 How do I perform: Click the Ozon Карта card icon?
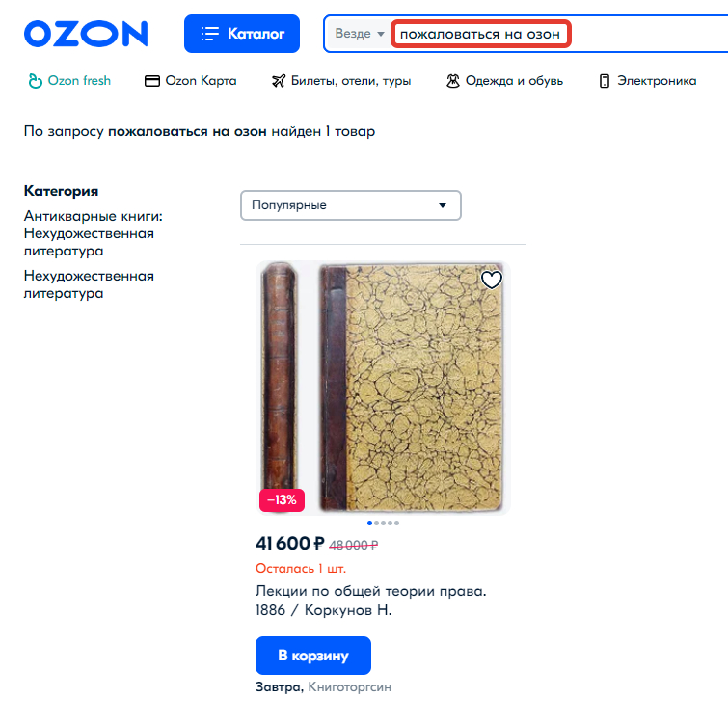pyautogui.click(x=152, y=81)
